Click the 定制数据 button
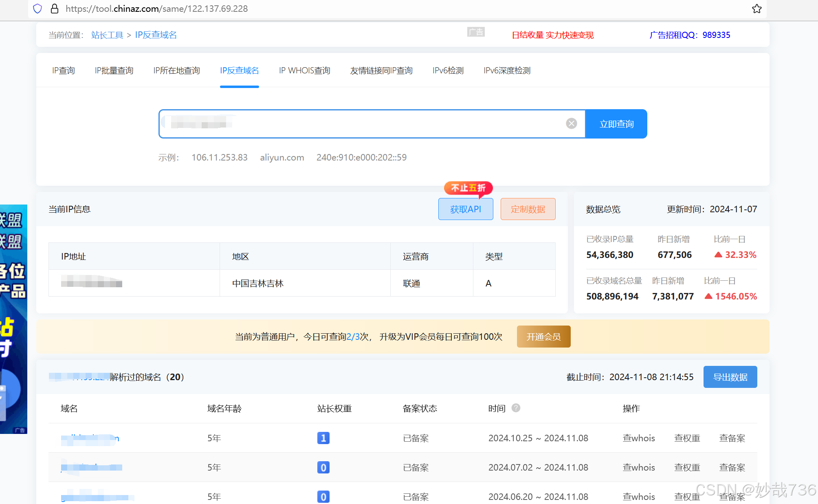 (528, 209)
